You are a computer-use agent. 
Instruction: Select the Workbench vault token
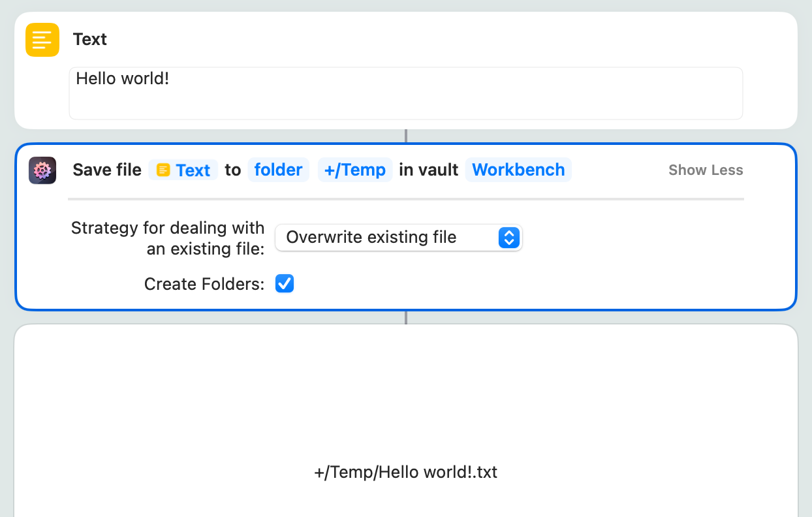click(518, 170)
